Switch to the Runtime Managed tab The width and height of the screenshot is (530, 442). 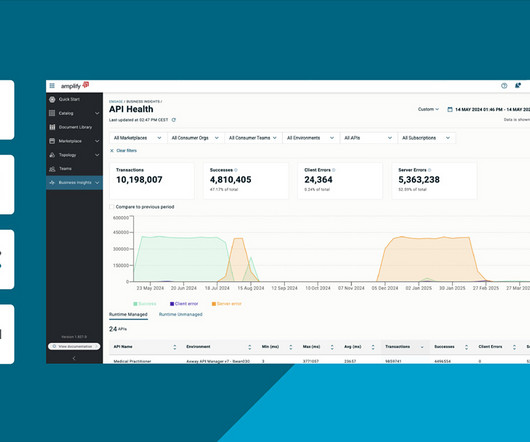click(128, 314)
